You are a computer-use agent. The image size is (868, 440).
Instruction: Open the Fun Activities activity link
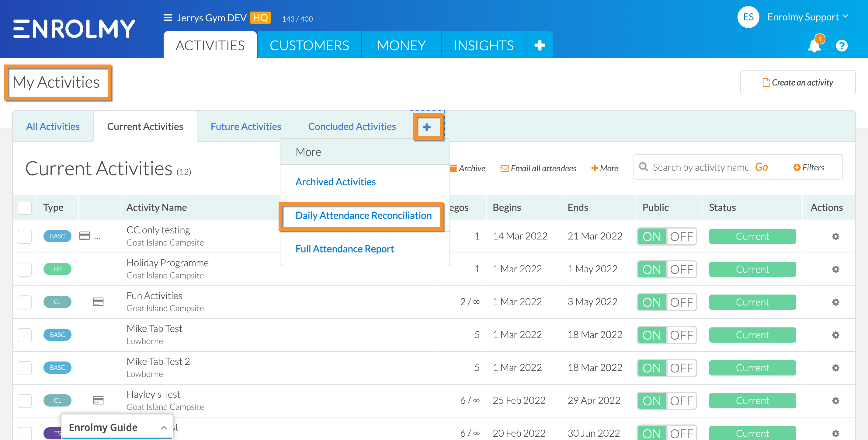(154, 295)
